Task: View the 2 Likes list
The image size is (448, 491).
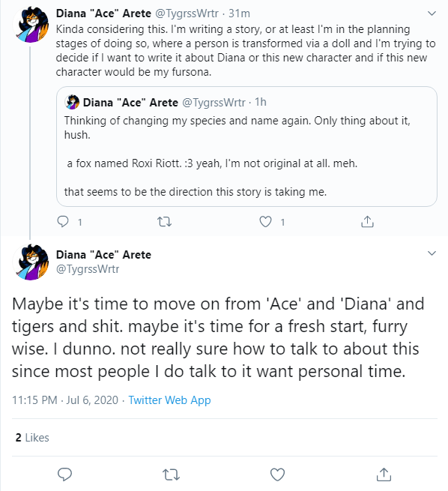Action: pos(32,438)
